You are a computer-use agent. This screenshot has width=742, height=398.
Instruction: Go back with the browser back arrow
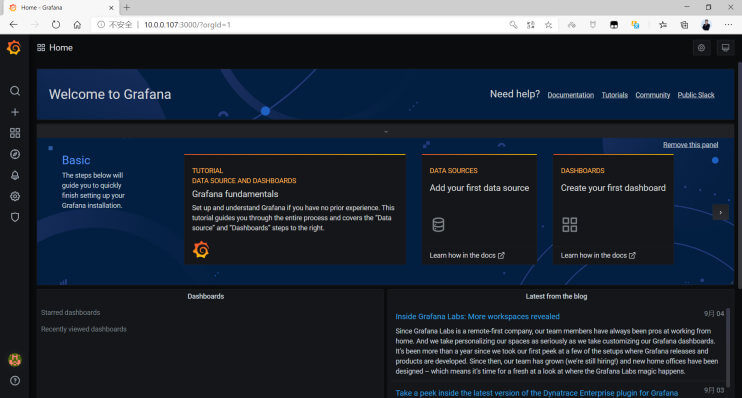[13, 25]
